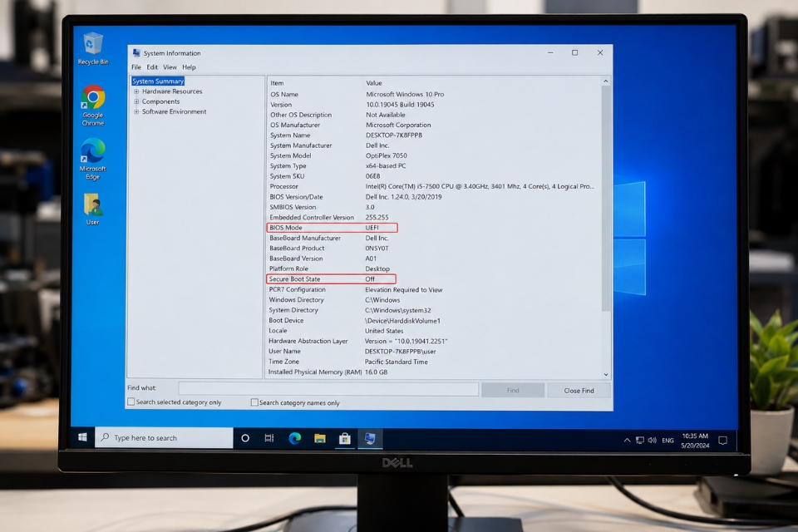The image size is (798, 532).
Task: Click the taskbar search box
Action: pos(164,438)
